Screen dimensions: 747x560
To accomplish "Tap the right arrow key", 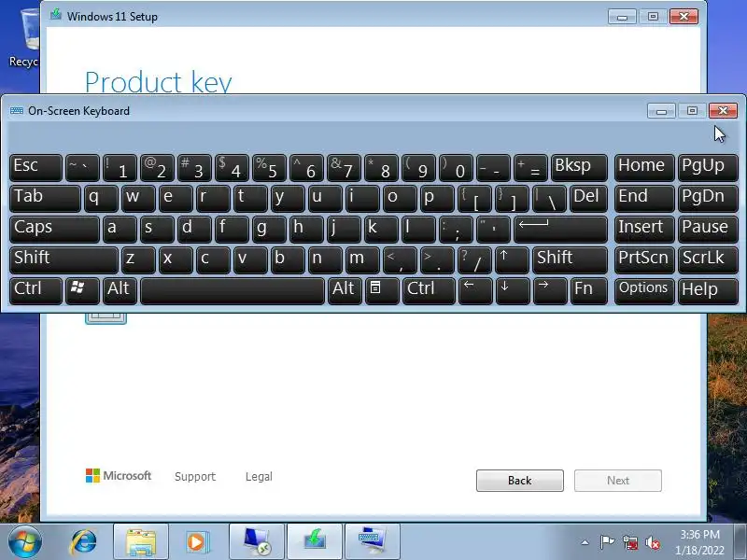I will [550, 290].
